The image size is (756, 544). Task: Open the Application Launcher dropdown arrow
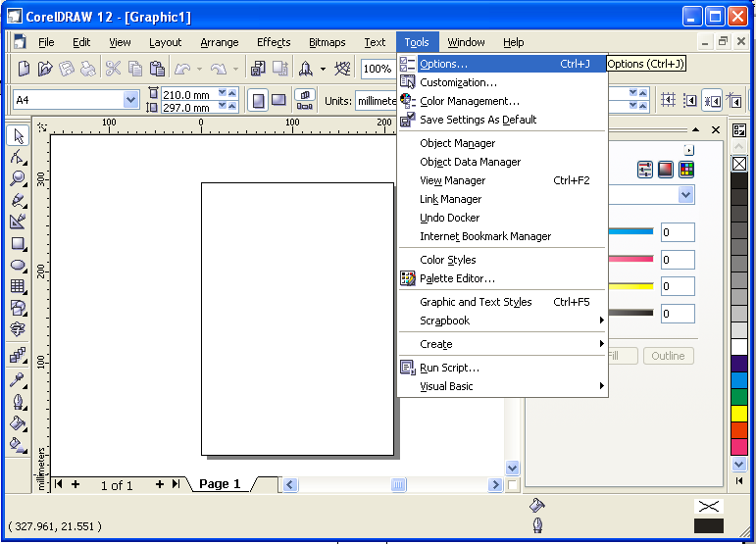[x=323, y=69]
